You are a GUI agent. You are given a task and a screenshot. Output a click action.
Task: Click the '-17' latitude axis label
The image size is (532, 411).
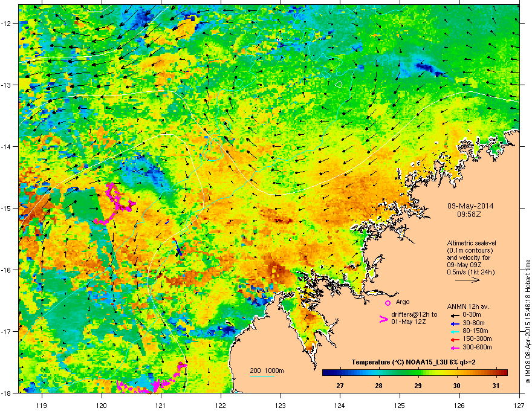pyautogui.click(x=7, y=331)
